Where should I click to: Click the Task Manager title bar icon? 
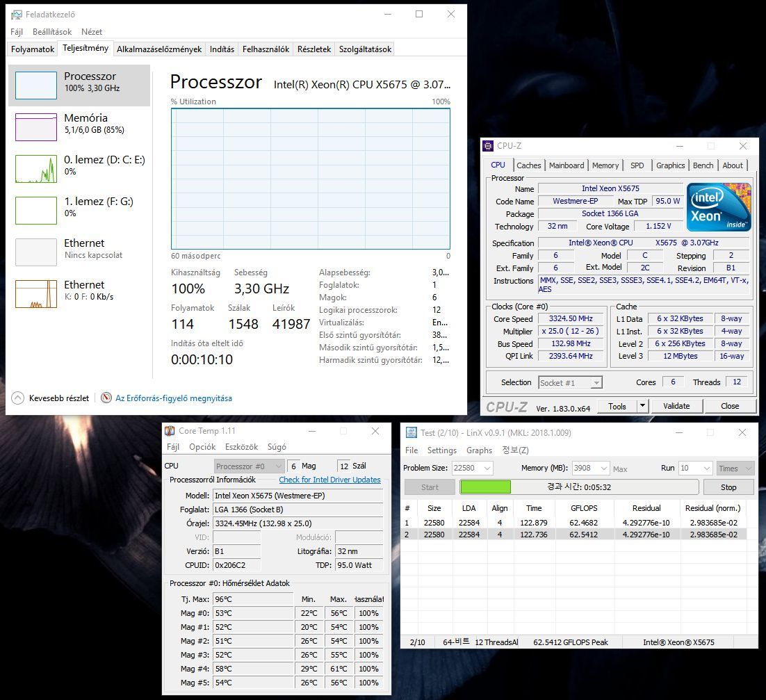[x=17, y=15]
